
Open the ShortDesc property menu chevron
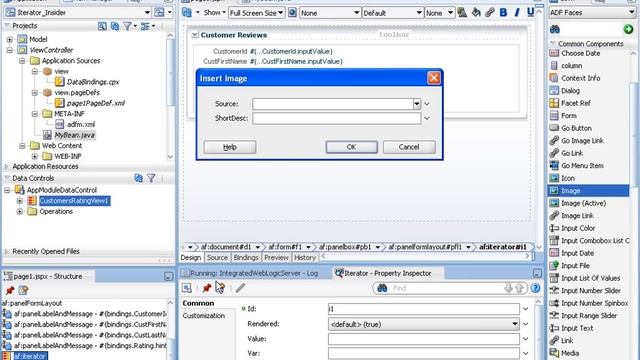[427, 118]
